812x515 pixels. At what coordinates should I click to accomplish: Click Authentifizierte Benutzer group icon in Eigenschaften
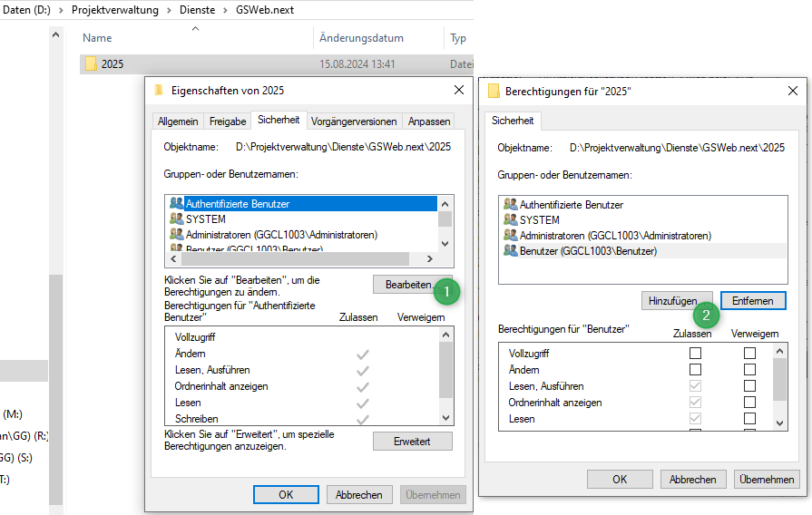[177, 203]
